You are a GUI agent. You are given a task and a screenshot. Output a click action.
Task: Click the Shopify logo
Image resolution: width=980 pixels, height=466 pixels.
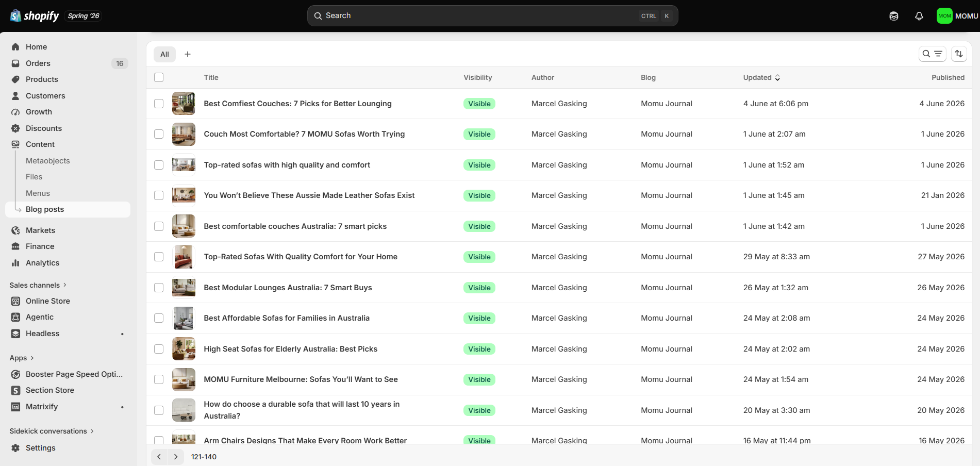pyautogui.click(x=35, y=16)
